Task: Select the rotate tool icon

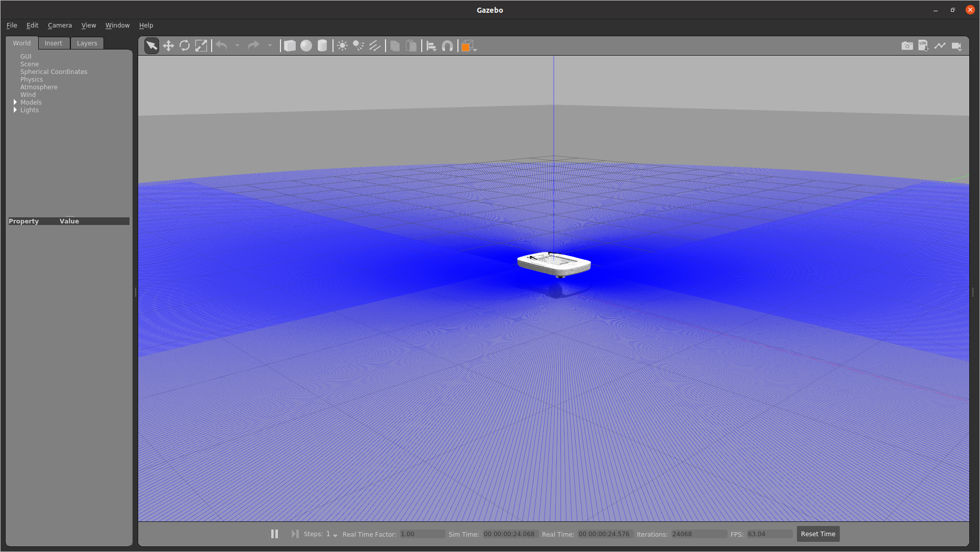Action: pyautogui.click(x=185, y=46)
